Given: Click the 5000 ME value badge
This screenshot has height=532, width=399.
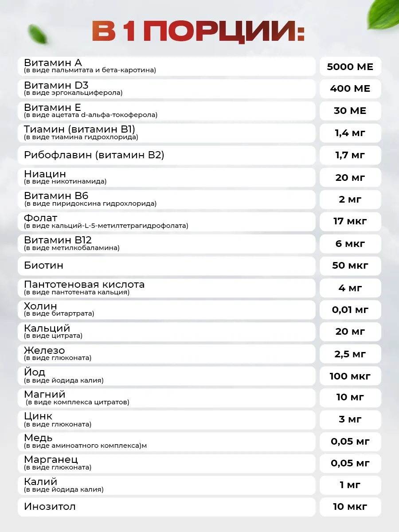Looking at the screenshot, I should pos(350,67).
